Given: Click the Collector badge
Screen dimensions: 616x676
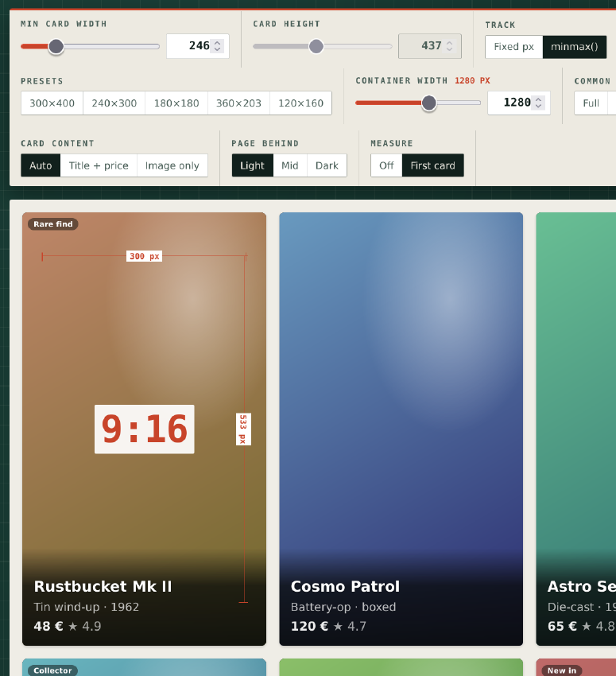Looking at the screenshot, I should pos(52,670).
